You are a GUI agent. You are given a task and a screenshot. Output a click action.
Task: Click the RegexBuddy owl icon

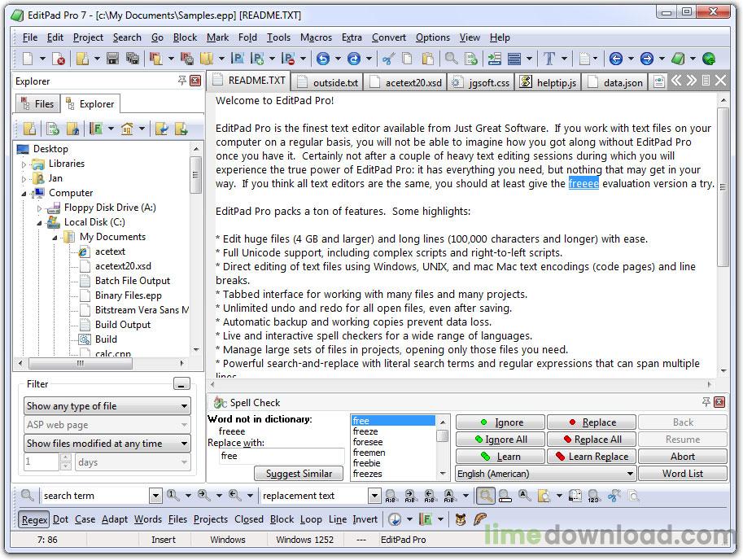click(460, 520)
